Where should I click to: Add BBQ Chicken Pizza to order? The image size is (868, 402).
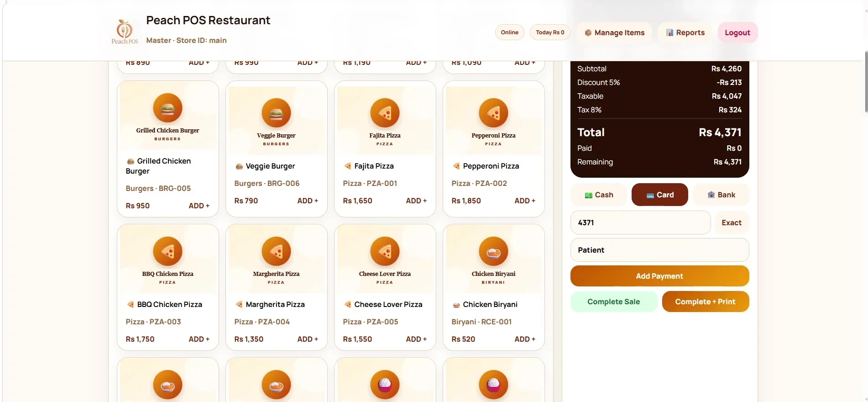pyautogui.click(x=199, y=339)
